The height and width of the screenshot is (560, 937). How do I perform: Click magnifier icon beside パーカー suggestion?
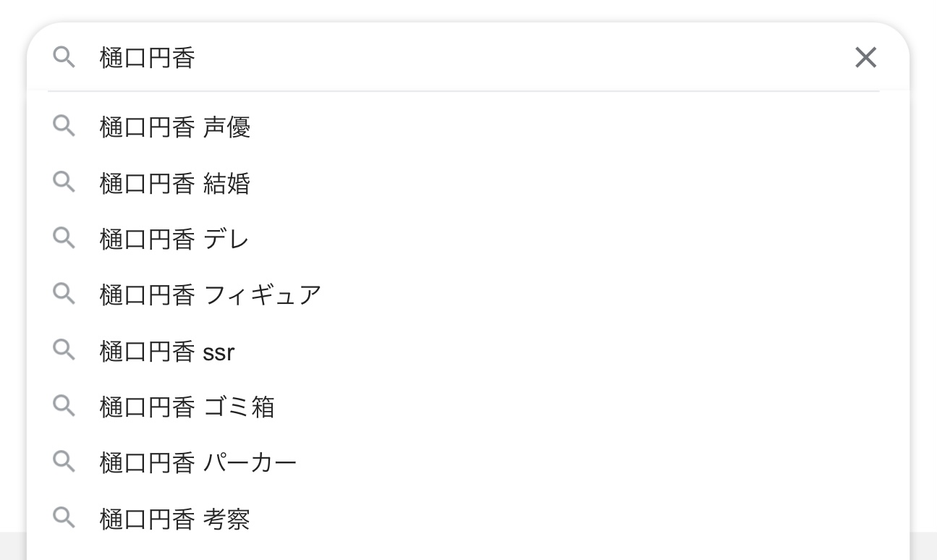point(64,461)
